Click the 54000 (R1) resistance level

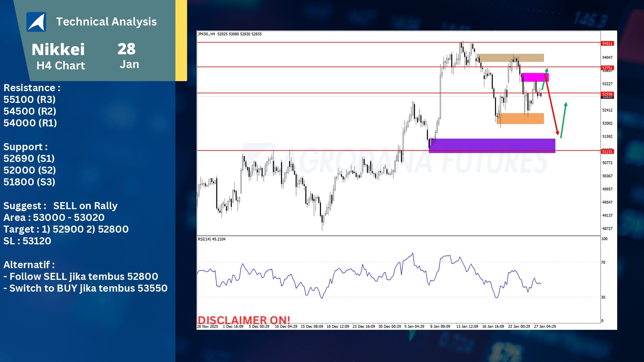click(x=30, y=123)
